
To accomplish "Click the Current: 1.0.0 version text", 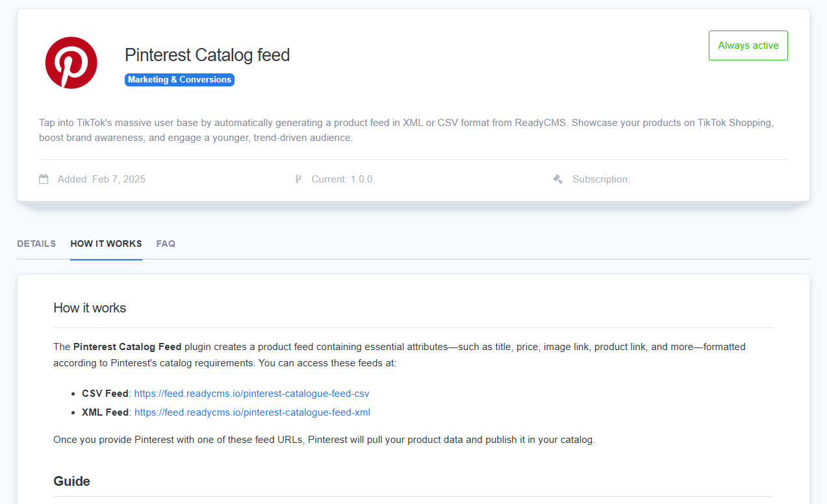I will pyautogui.click(x=342, y=179).
